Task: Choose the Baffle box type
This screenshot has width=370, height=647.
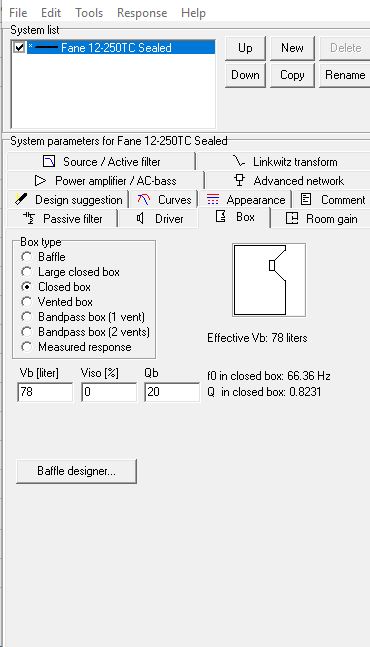Action: click(26, 257)
